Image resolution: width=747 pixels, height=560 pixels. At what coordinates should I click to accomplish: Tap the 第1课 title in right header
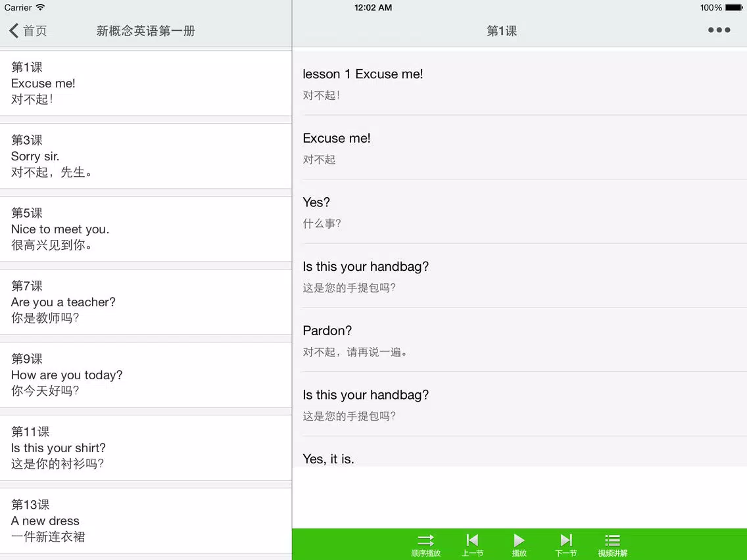(501, 31)
